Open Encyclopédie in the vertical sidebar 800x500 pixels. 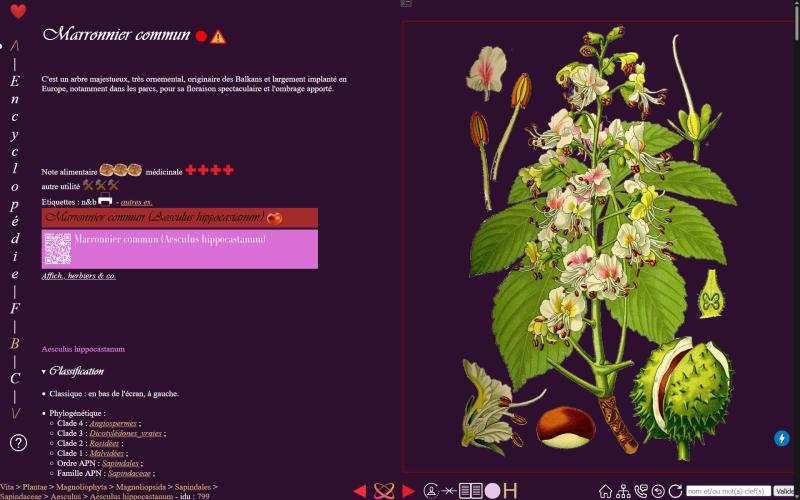[15, 178]
